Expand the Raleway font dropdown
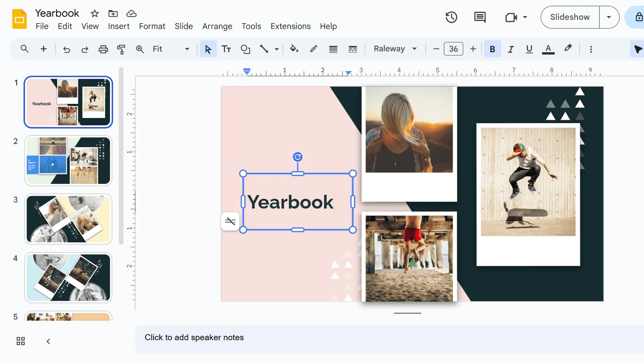 pyautogui.click(x=395, y=49)
